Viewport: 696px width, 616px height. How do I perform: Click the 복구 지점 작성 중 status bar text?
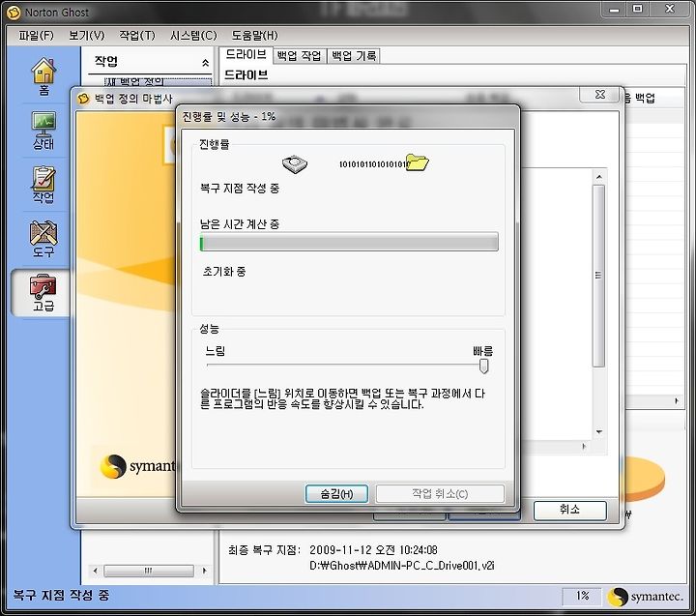61,595
